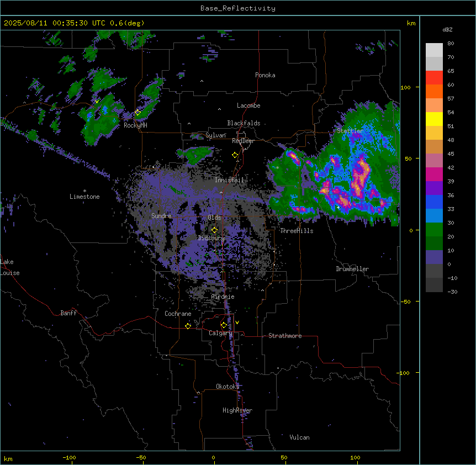This screenshot has height=465, width=476.
Task: Click the Blackfalds city label
Action: click(x=244, y=123)
